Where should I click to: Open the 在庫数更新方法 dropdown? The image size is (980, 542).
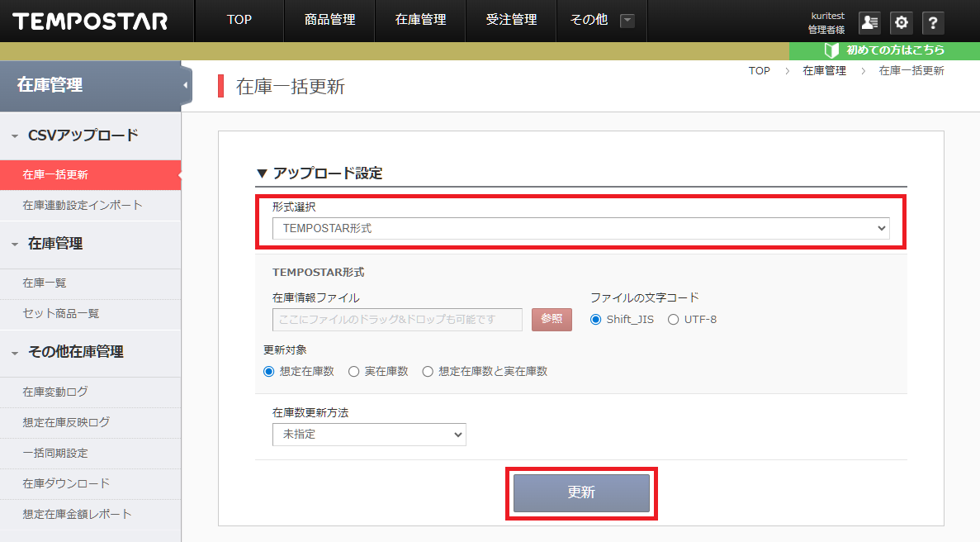[x=369, y=435]
